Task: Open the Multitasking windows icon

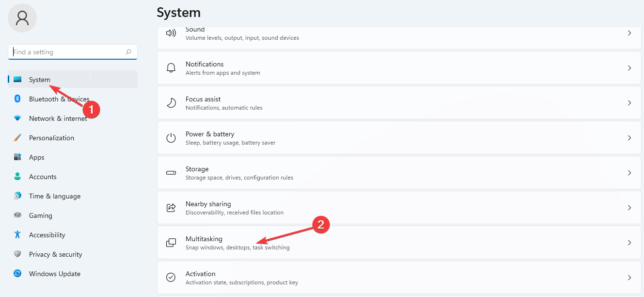Action: point(171,242)
